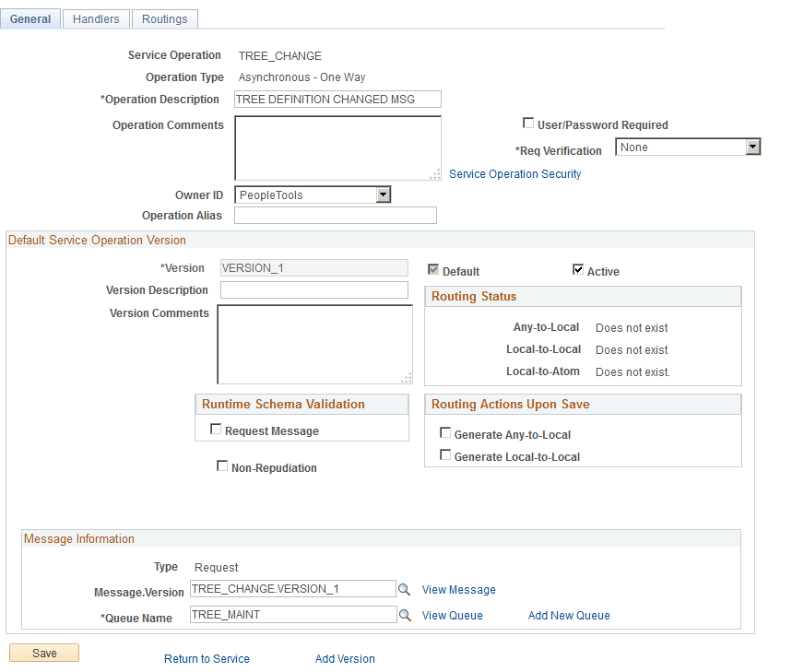The height and width of the screenshot is (672, 804).
Task: Click inside the Operation Alias field
Action: pos(335,215)
